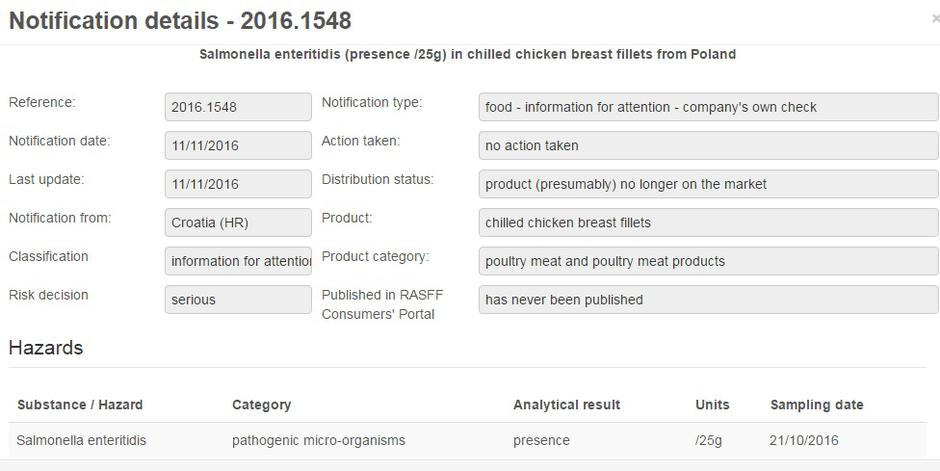Click the 'Substance / Hazard' column header

click(x=80, y=405)
